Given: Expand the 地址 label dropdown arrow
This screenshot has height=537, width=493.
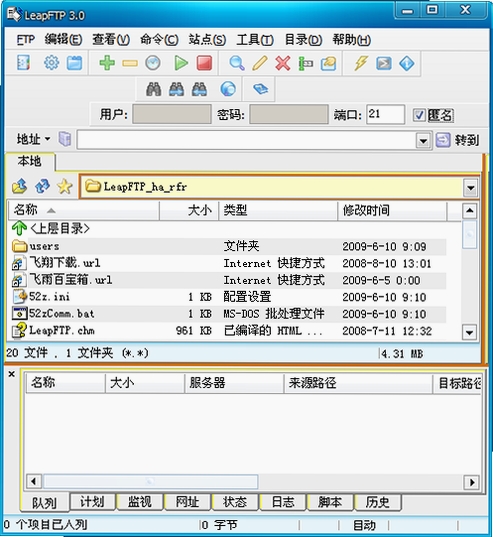Looking at the screenshot, I should click(x=47, y=139).
